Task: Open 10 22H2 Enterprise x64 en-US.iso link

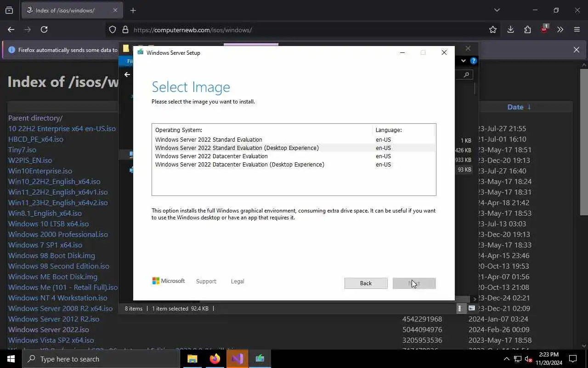Action: click(62, 128)
